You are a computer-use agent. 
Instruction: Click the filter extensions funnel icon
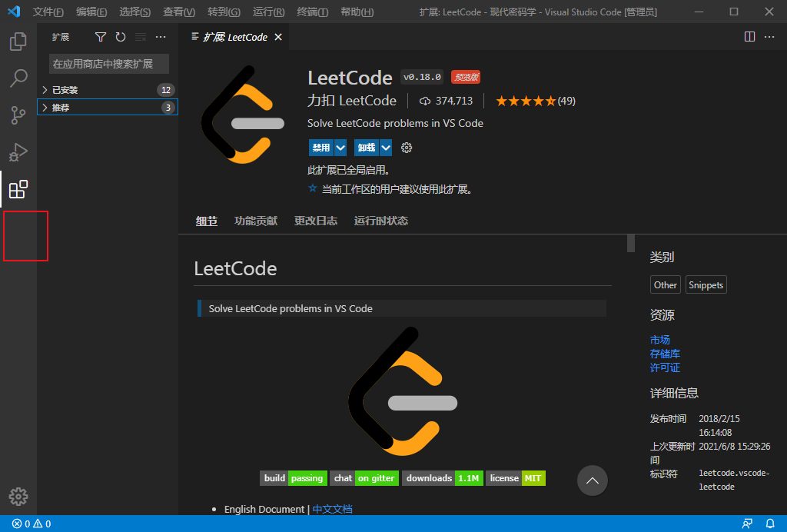coord(101,37)
